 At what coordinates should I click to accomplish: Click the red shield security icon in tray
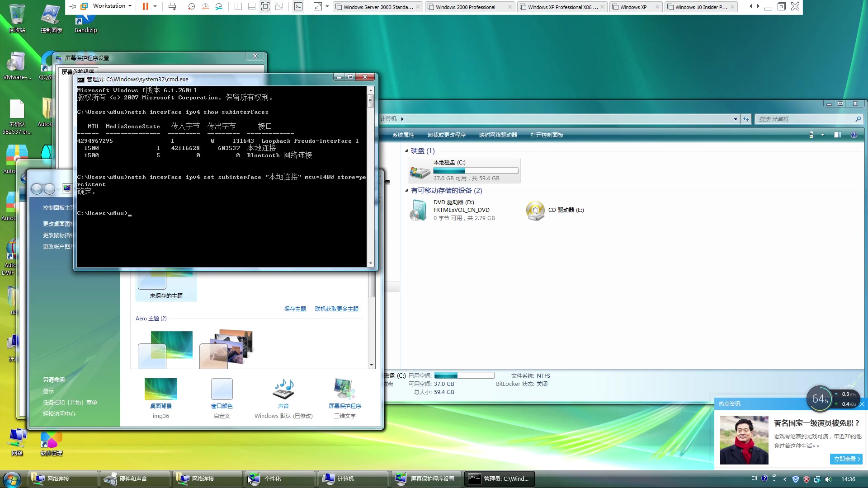click(807, 479)
